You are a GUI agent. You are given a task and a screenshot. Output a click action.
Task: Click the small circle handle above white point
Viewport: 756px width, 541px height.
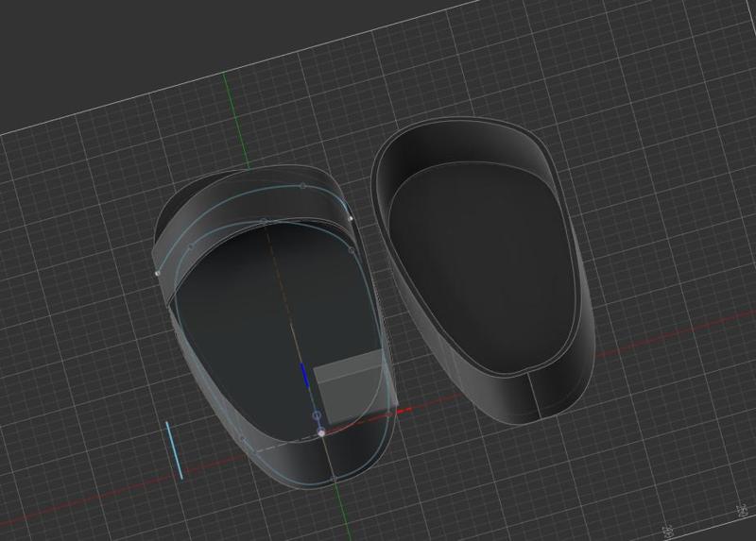(317, 415)
